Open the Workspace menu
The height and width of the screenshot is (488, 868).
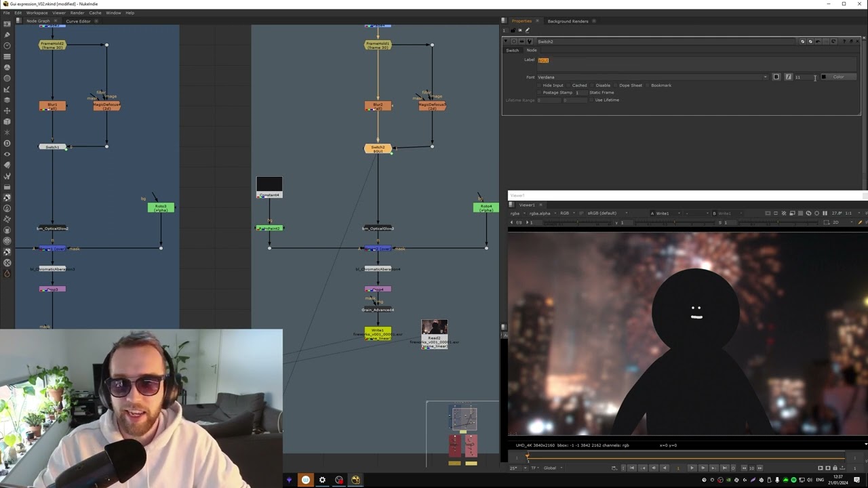[x=37, y=13]
